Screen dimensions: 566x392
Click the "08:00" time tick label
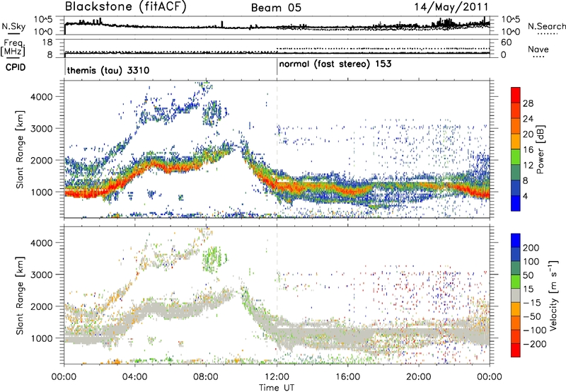click(206, 377)
